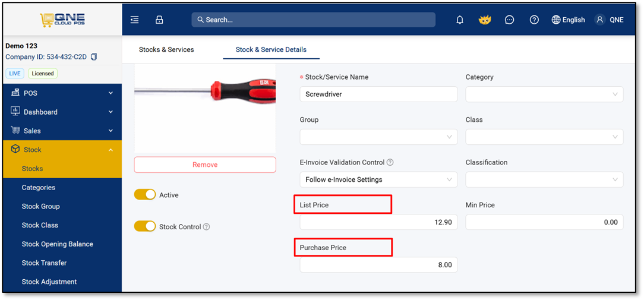Image resolution: width=644 pixels, height=300 pixels.
Task: Copy the Company ID via copy icon
Action: click(x=94, y=56)
